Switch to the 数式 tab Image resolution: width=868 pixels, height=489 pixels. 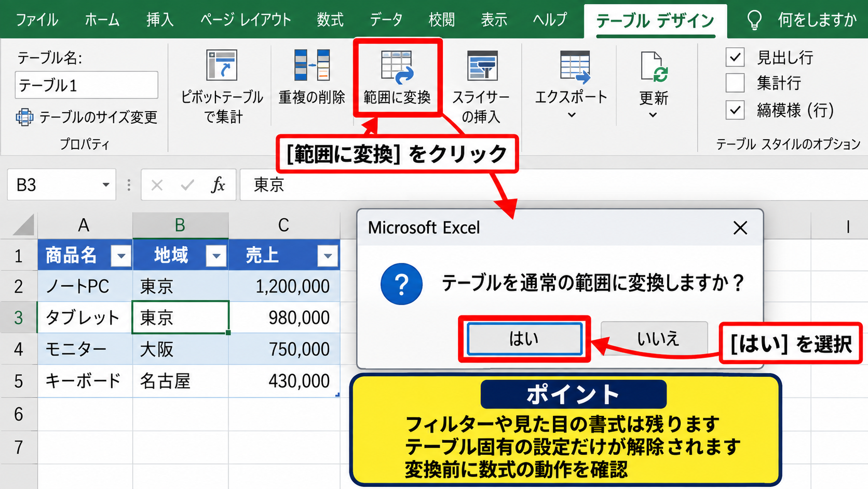point(330,20)
